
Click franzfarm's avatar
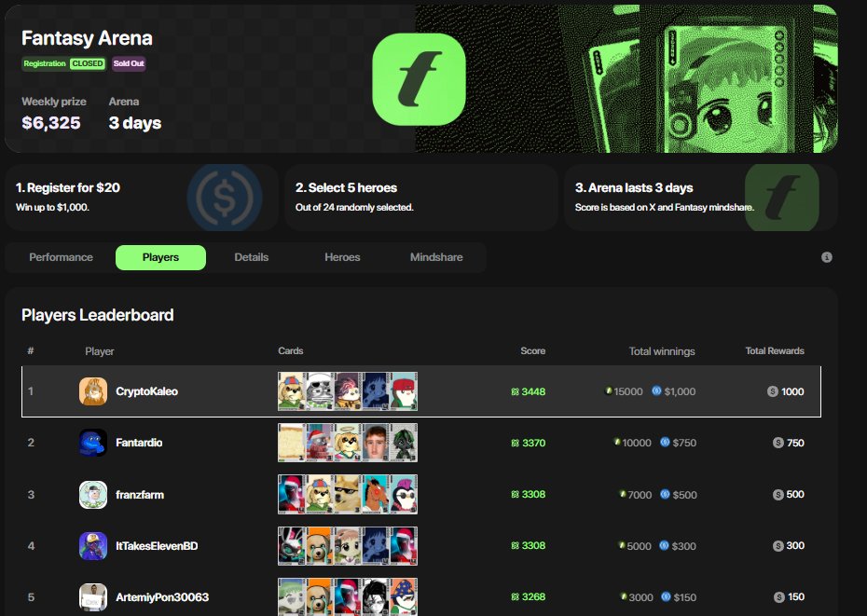coord(93,494)
